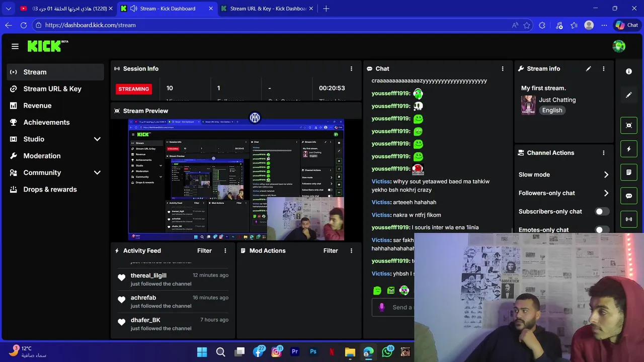Toggle Activity Feed lightning widget in right rail
The width and height of the screenshot is (644, 362).
629,149
